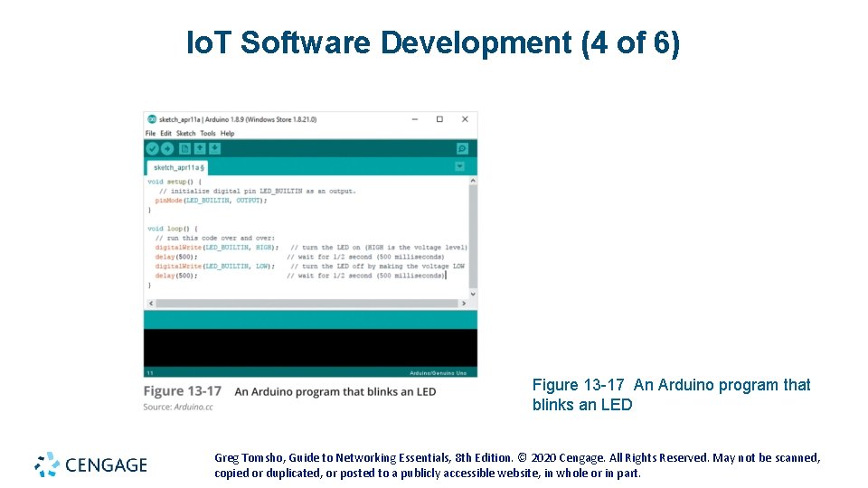The height and width of the screenshot is (488, 868).
Task: Click the digitalWrite(LED_BUILTIN, LOW) statement
Action: tap(215, 266)
